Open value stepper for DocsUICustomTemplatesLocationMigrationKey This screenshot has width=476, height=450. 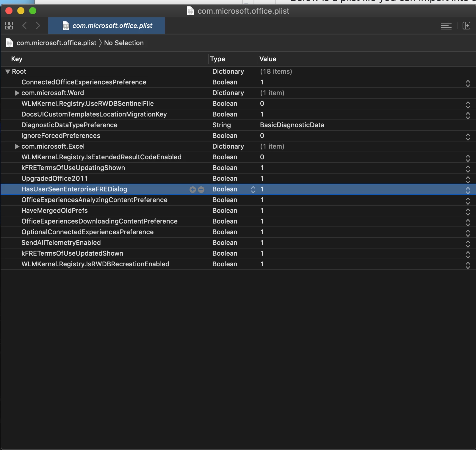click(468, 115)
